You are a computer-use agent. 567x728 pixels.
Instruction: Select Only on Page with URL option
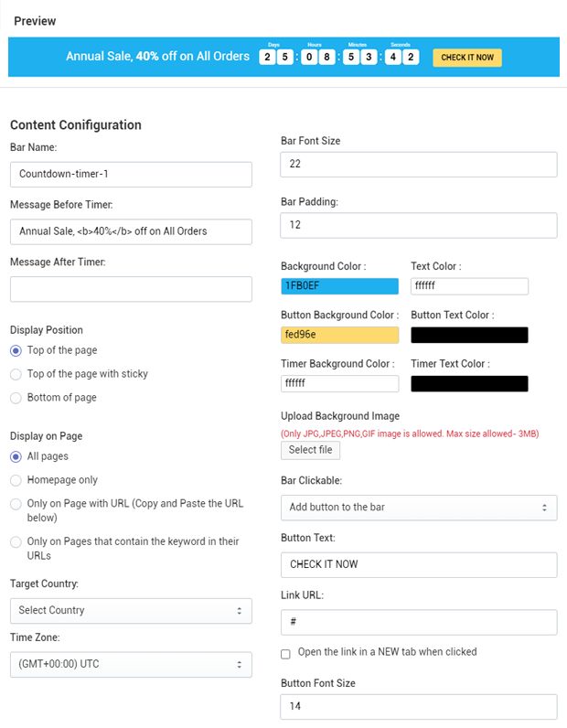(16, 504)
